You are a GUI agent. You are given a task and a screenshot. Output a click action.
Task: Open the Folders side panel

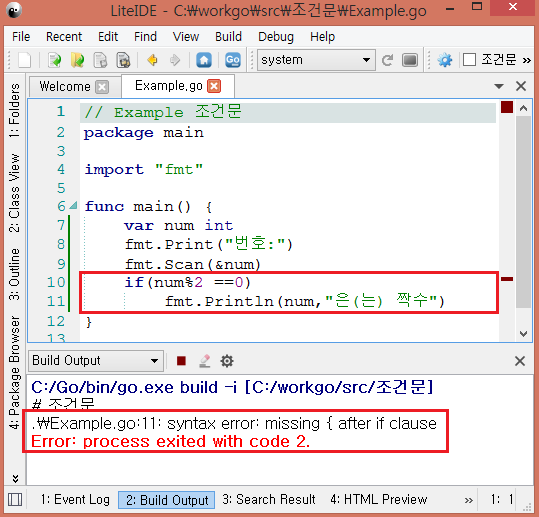pyautogui.click(x=15, y=110)
